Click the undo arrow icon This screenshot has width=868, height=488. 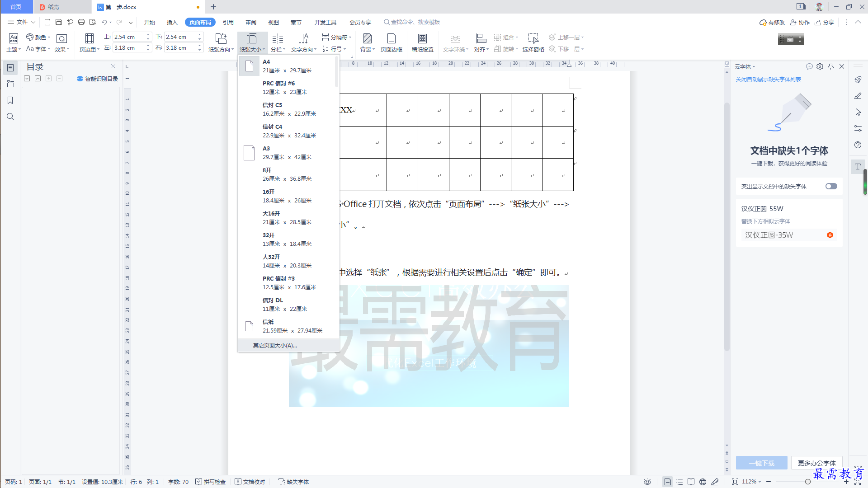coord(104,22)
